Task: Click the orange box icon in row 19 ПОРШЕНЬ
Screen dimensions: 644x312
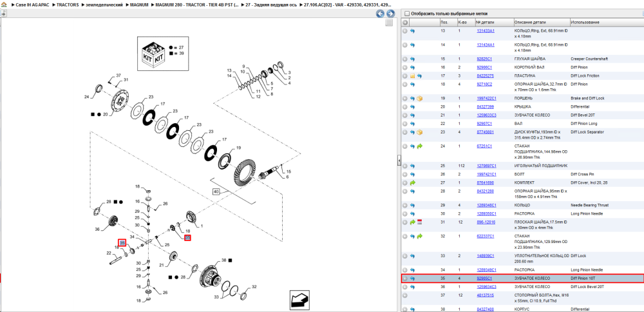Action: coord(420,99)
